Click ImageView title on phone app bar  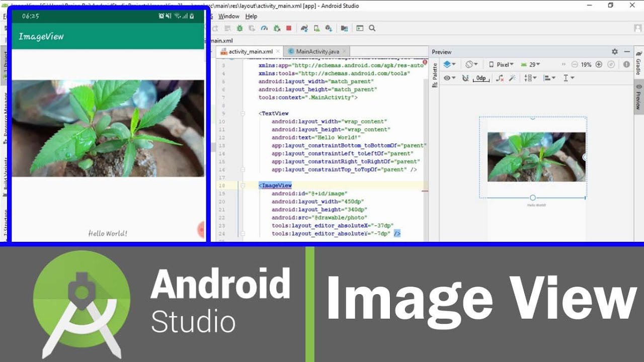(x=41, y=36)
